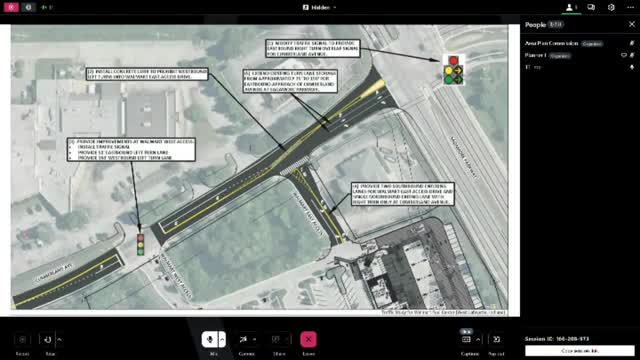This screenshot has height=360, width=640.
Task: Close the People panel
Action: [631, 24]
